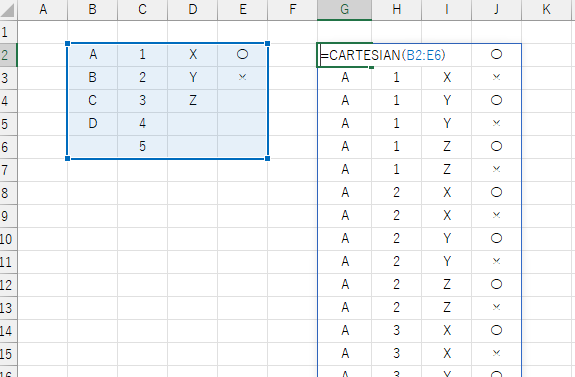Click cell B4 containing C
This screenshot has width=575, height=377.
[93, 101]
